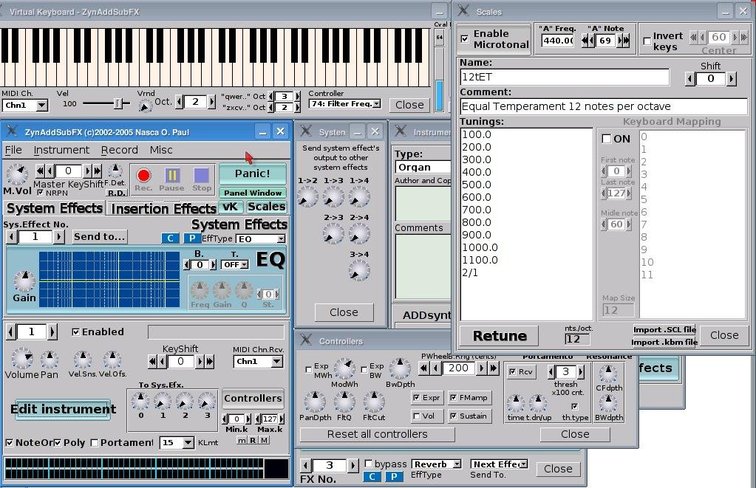Toggle the Sustain checkbox in Controllers
This screenshot has width=756, height=488.
coord(451,415)
